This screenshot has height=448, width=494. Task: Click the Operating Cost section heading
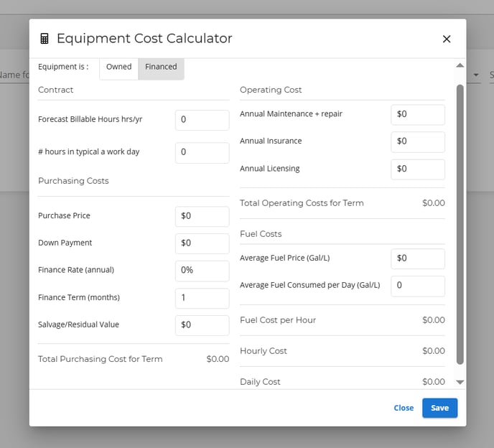[271, 90]
